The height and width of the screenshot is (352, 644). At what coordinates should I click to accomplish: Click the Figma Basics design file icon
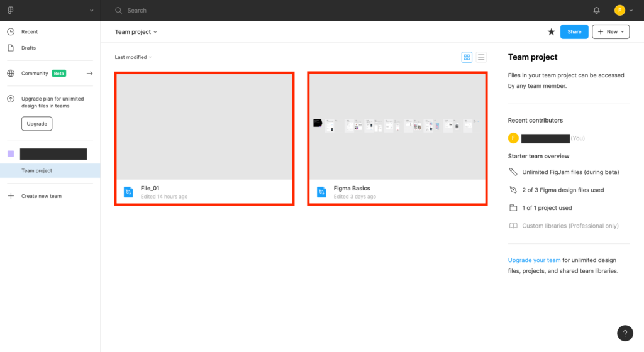pos(321,192)
